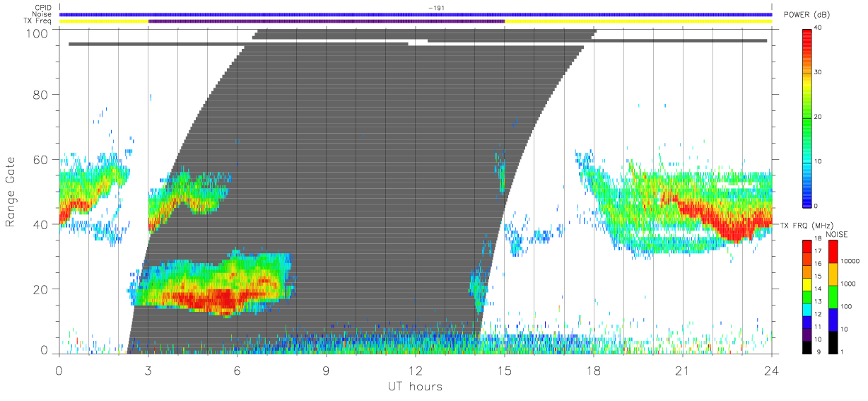Click the 80 tick on Range Gate axis

42,95
